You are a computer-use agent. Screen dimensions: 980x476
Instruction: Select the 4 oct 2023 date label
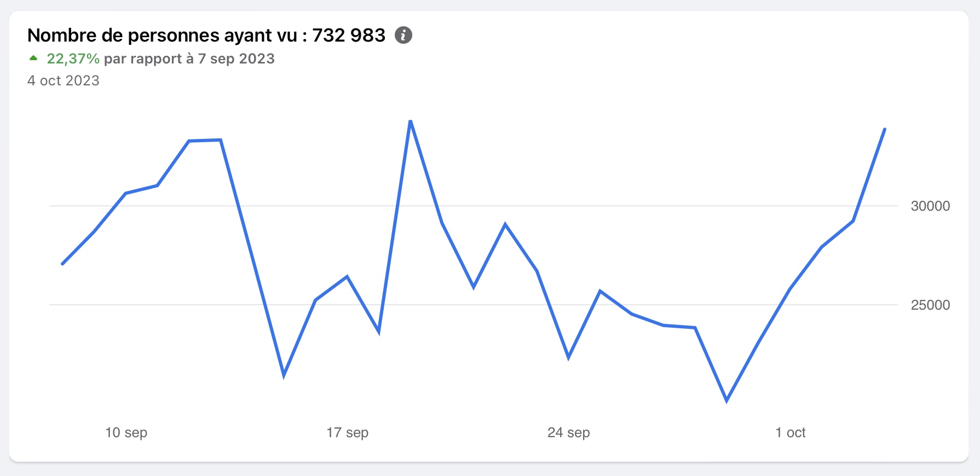click(64, 80)
